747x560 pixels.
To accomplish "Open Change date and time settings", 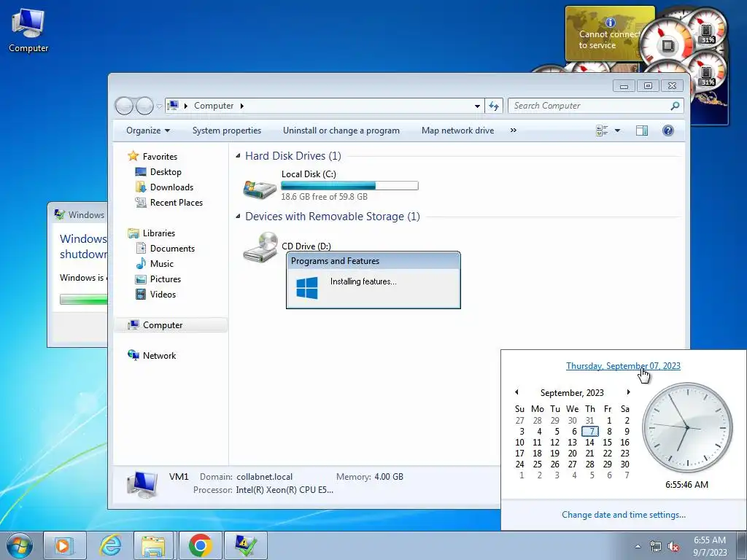I will click(623, 515).
